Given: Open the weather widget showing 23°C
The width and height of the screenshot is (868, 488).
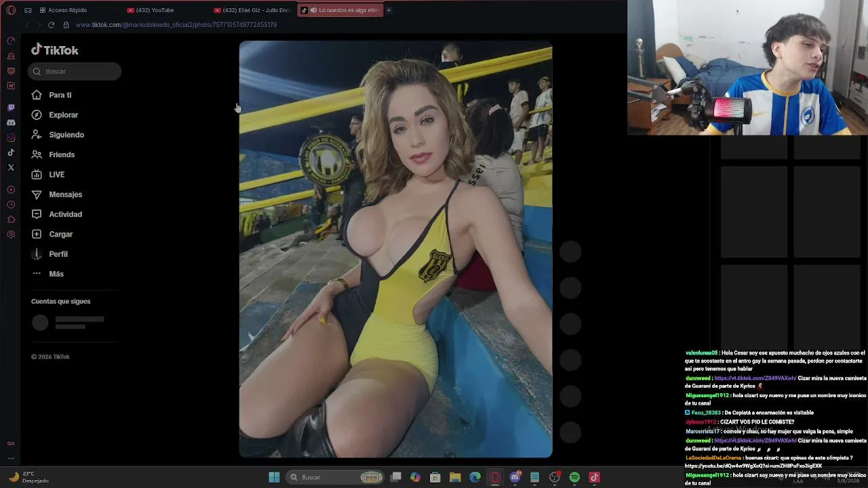Looking at the screenshot, I should 28,477.
